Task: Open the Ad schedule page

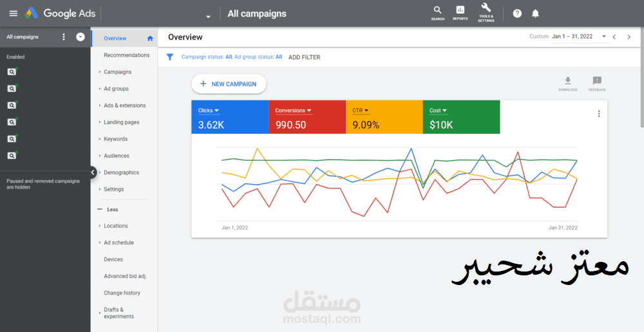Action: (118, 243)
